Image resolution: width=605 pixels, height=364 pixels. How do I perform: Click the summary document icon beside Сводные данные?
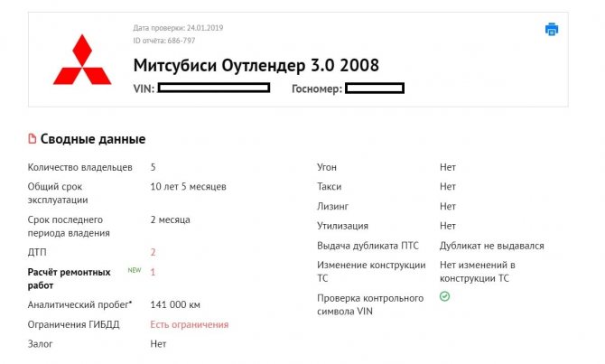(33, 138)
